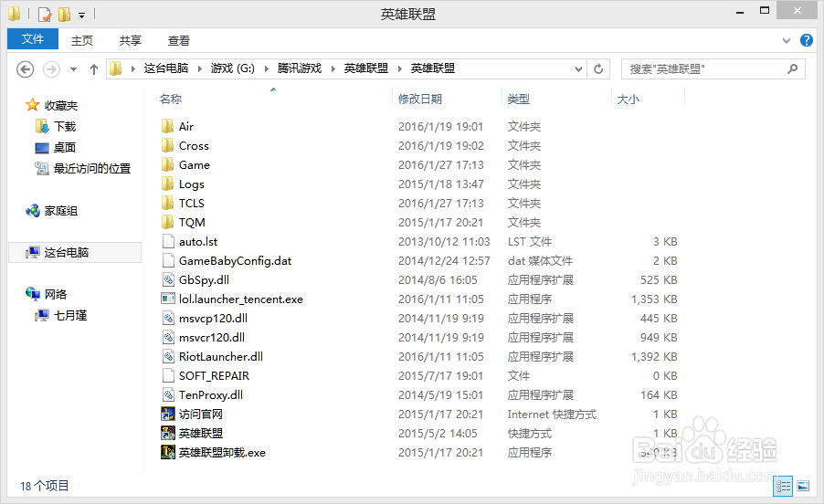Click the Forward navigation arrow
Viewport: 824px width, 504px height.
click(x=51, y=68)
